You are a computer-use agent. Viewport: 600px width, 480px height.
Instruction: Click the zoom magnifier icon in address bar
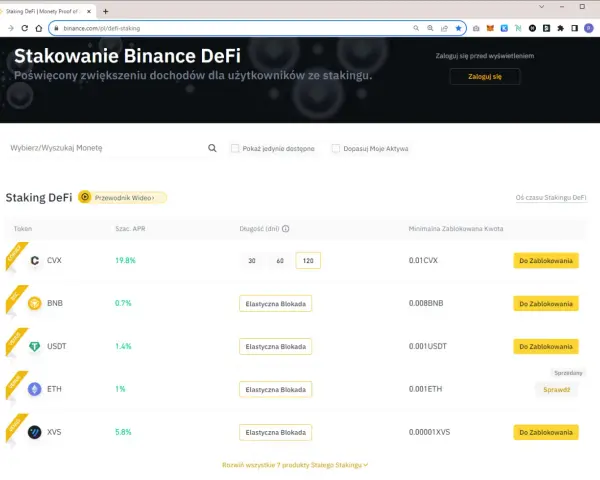(430, 28)
